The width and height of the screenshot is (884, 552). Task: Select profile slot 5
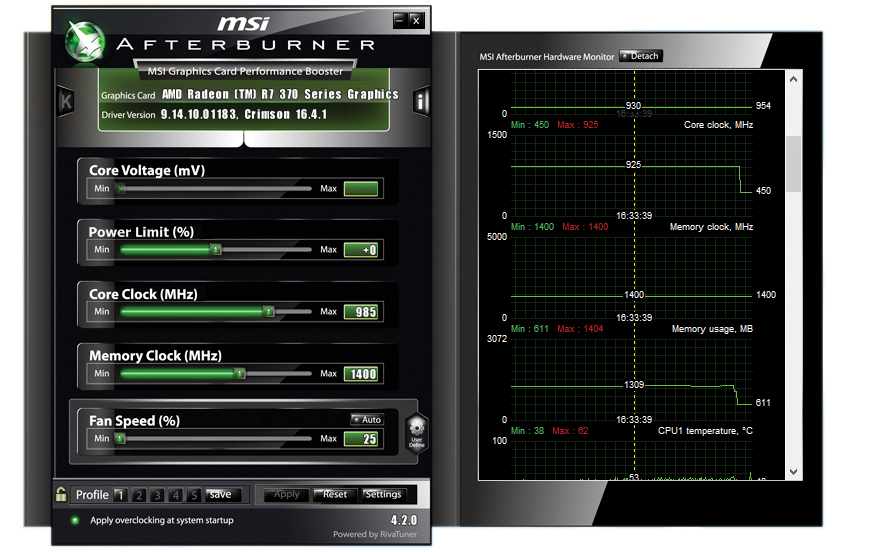point(193,495)
